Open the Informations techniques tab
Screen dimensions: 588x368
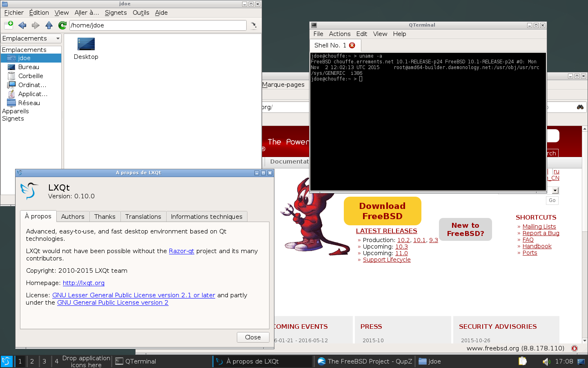[207, 217]
